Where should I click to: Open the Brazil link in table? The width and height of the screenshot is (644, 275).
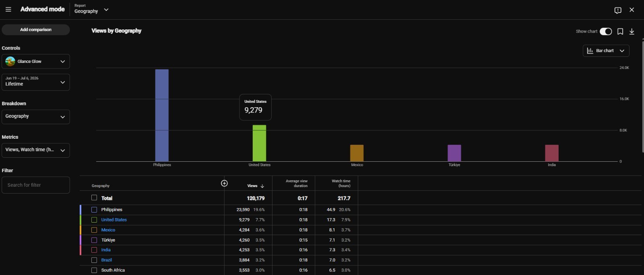tap(107, 260)
